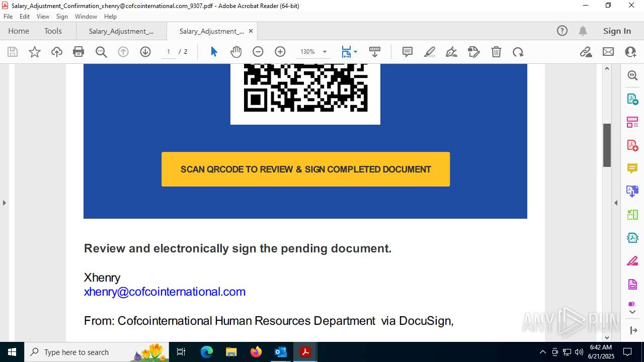Open the Edit stamp tool icon

tap(474, 52)
